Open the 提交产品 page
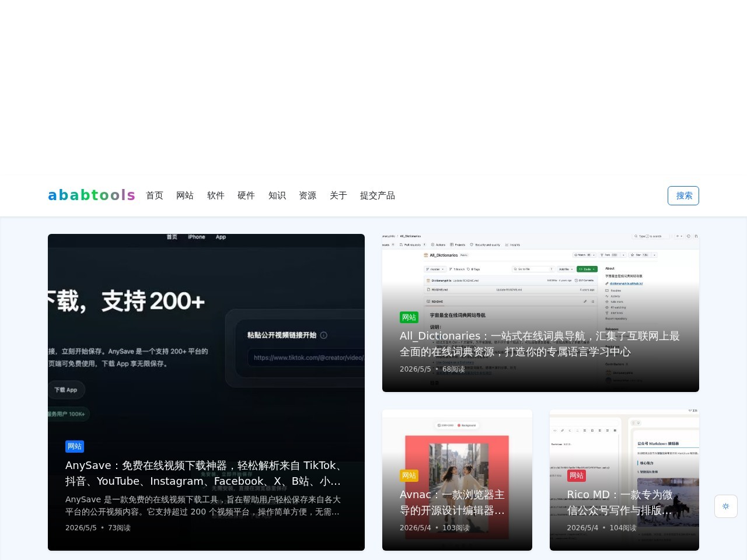 click(378, 195)
